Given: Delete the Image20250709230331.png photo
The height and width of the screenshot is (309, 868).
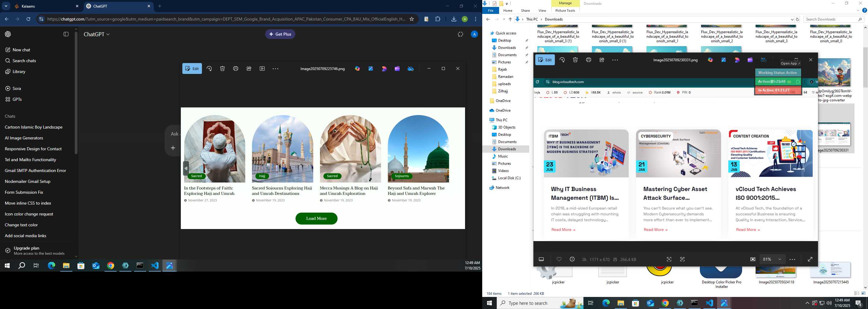Looking at the screenshot, I should tap(575, 60).
